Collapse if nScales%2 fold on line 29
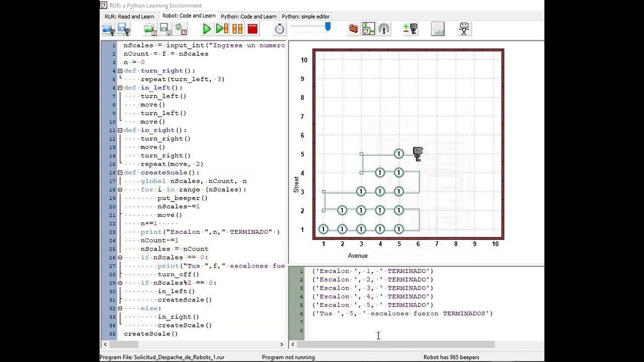Image resolution: width=644 pixels, height=362 pixels. [120, 283]
